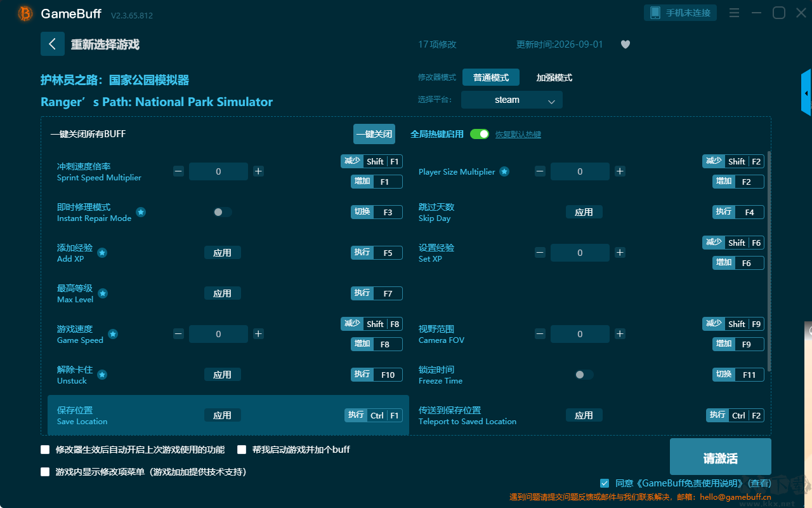Go back using the arrow button

53,44
